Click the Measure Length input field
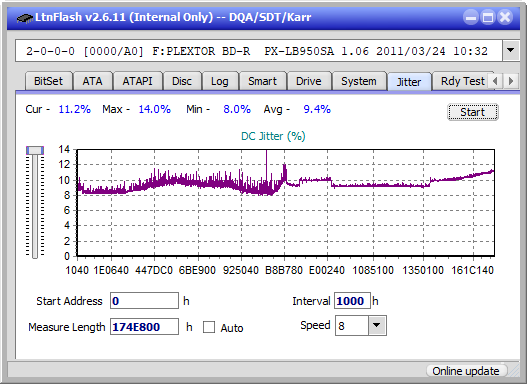The width and height of the screenshot is (527, 384). 144,327
